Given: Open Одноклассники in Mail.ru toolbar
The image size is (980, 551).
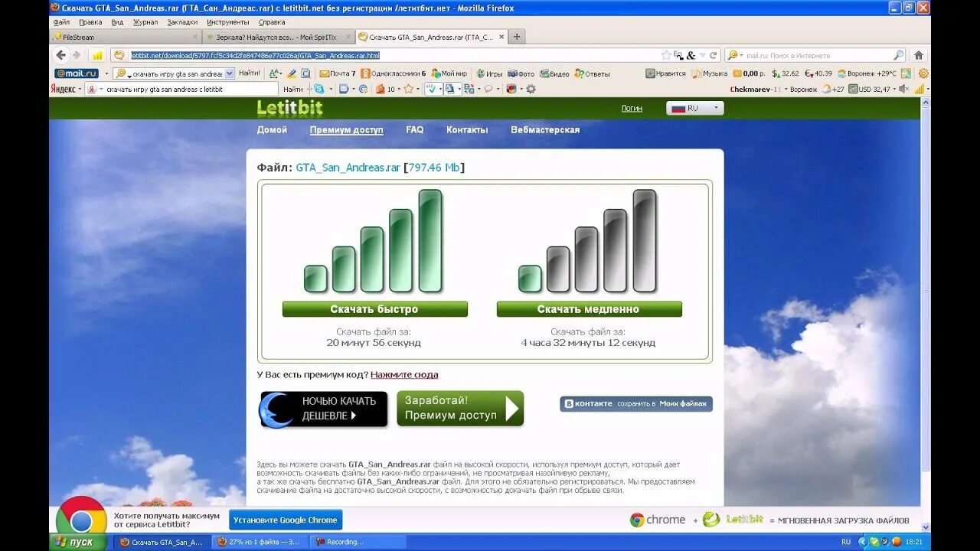Looking at the screenshot, I should [394, 73].
